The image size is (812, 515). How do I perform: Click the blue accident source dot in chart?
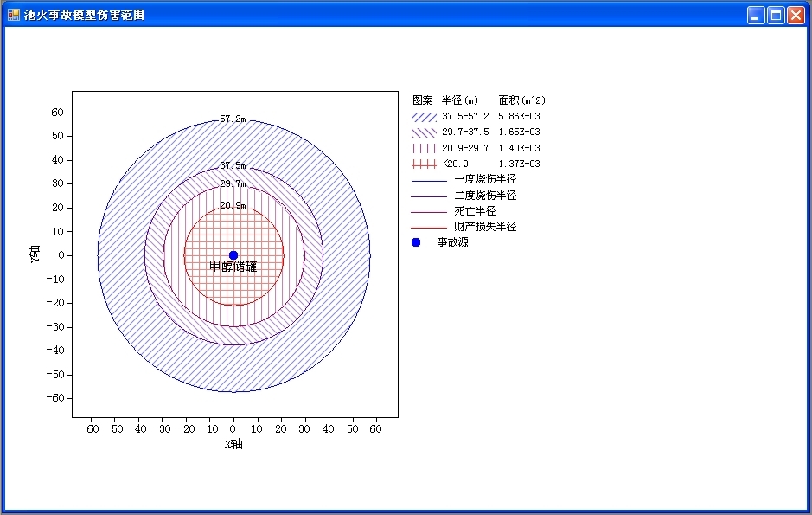coord(233,255)
